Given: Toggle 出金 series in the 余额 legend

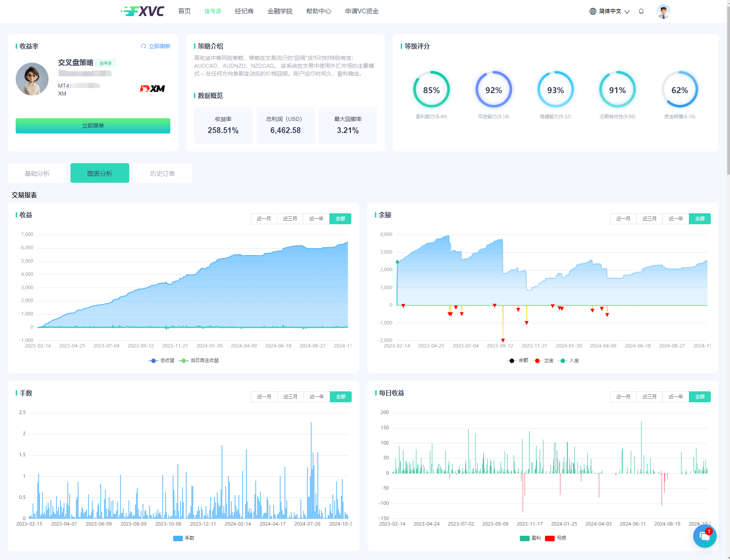Looking at the screenshot, I should 544,360.
